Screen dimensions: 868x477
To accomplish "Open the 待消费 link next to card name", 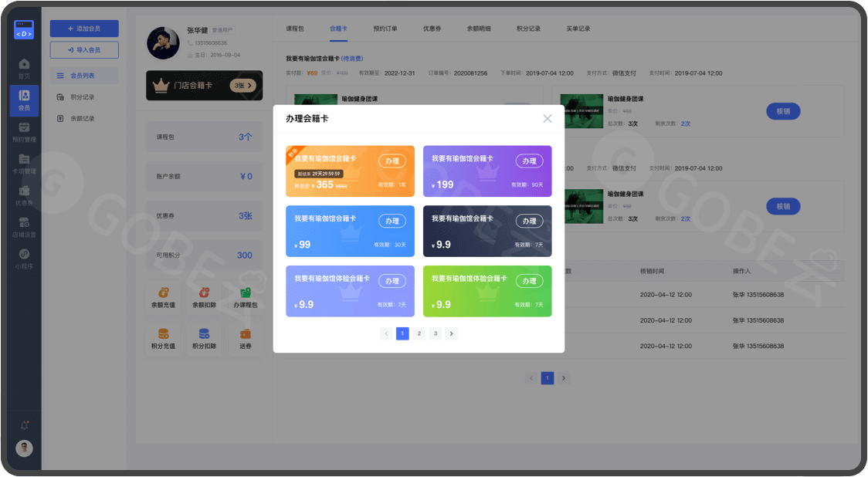I will [354, 58].
